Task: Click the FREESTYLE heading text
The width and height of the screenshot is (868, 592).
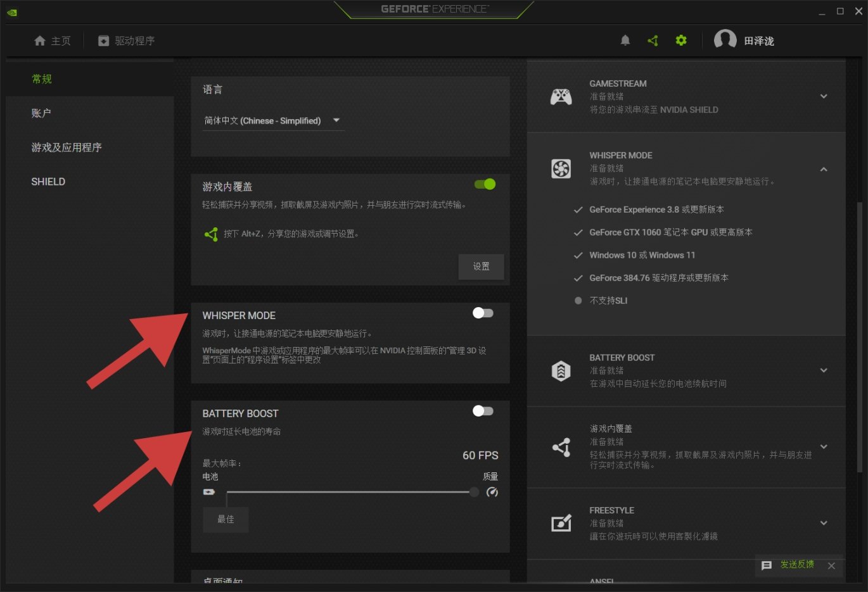Action: [612, 510]
